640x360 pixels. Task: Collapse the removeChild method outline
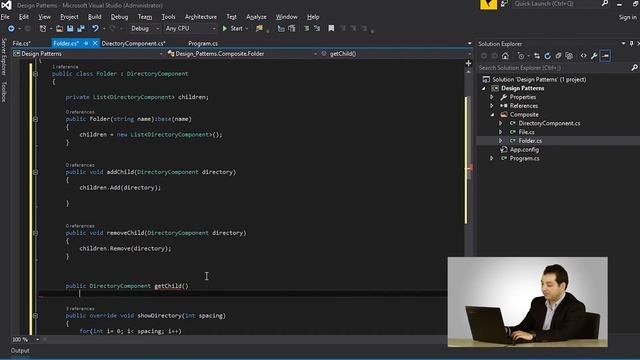(x=36, y=233)
